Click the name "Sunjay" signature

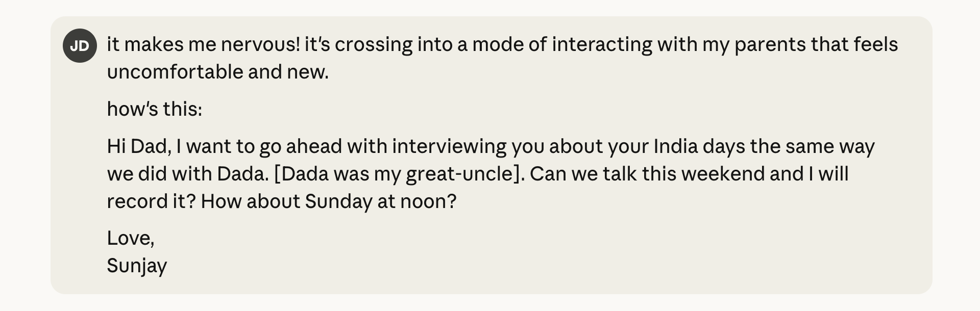(x=137, y=266)
